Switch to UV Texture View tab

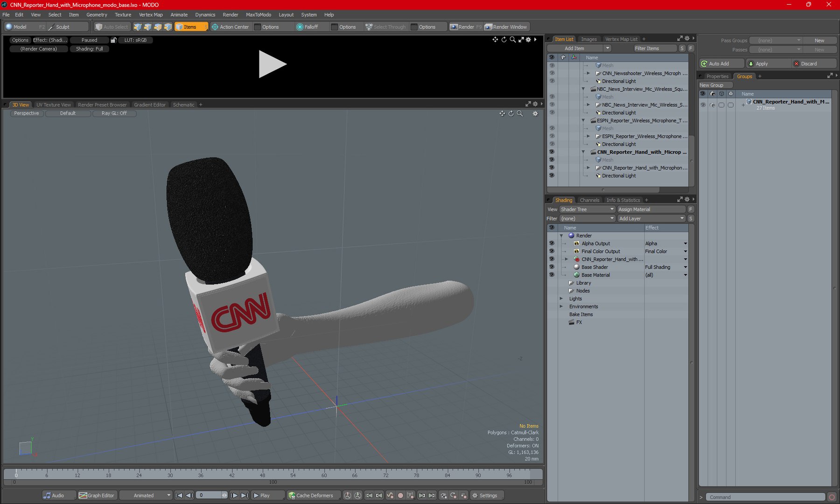coord(54,105)
